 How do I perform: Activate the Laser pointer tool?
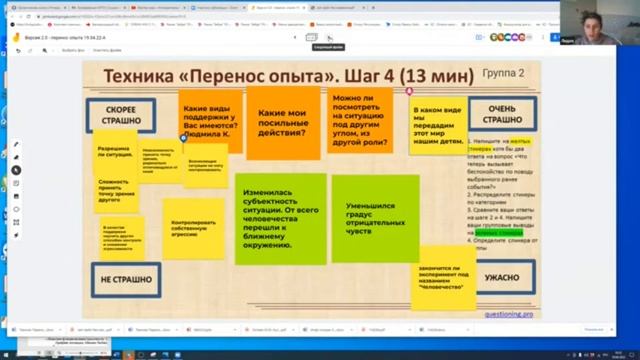click(16, 236)
